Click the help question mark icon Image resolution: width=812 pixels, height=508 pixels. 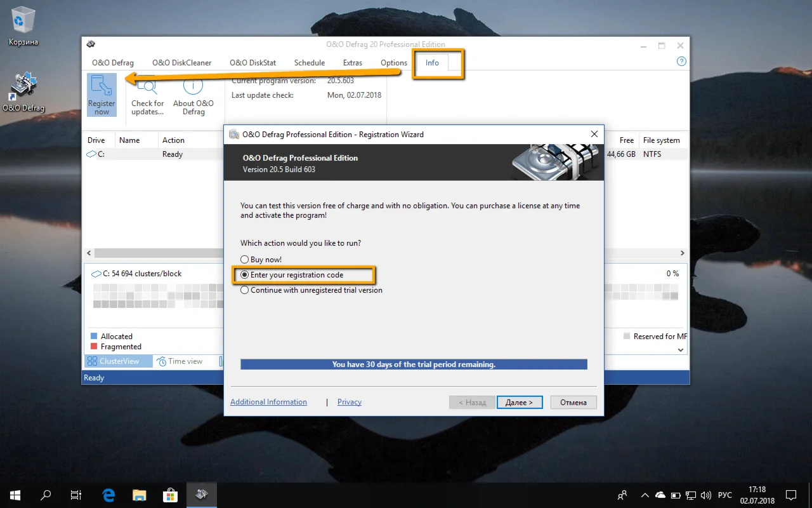click(x=681, y=62)
